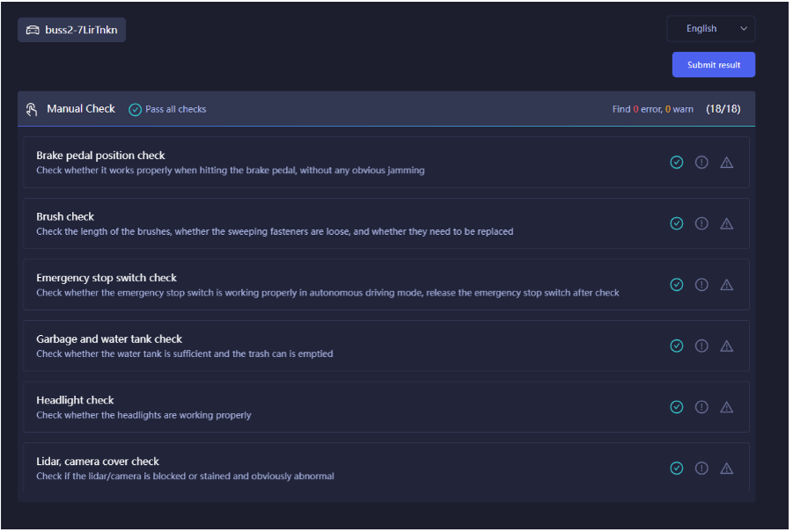Select the Brush check title
The image size is (793, 532).
pyautogui.click(x=65, y=216)
